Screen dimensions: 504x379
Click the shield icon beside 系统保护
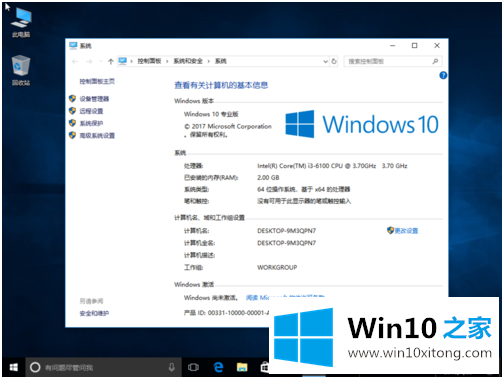[72, 123]
